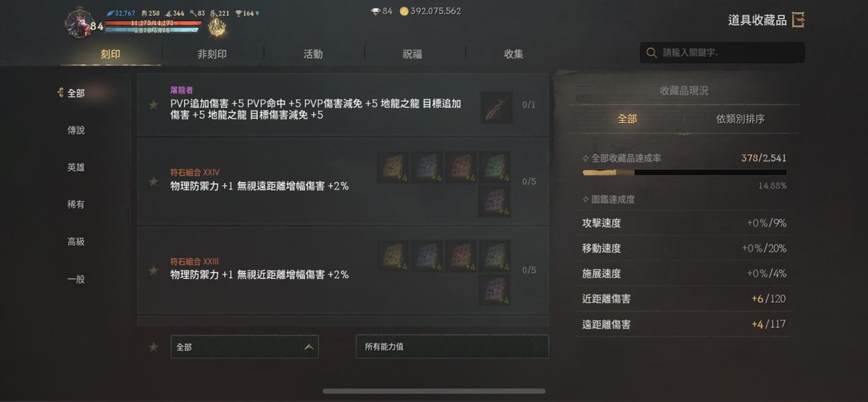Click the 全部收藏品達成率 progress bar
Viewport: 868px width, 402px height.
685,172
